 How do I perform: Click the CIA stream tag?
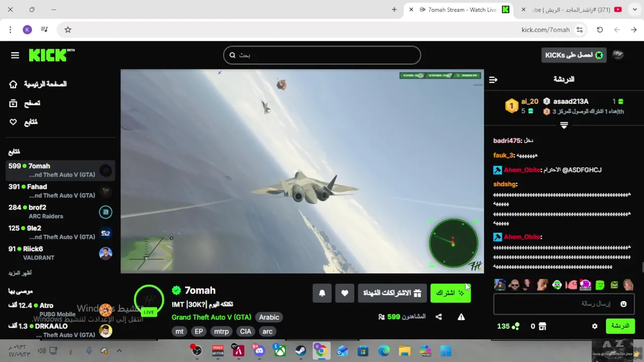point(246,331)
